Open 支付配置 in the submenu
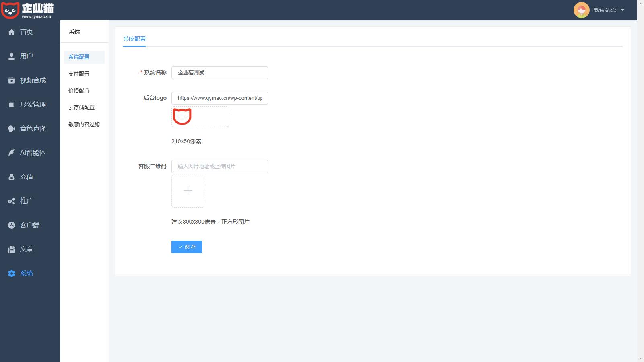644x362 pixels. [x=79, y=74]
